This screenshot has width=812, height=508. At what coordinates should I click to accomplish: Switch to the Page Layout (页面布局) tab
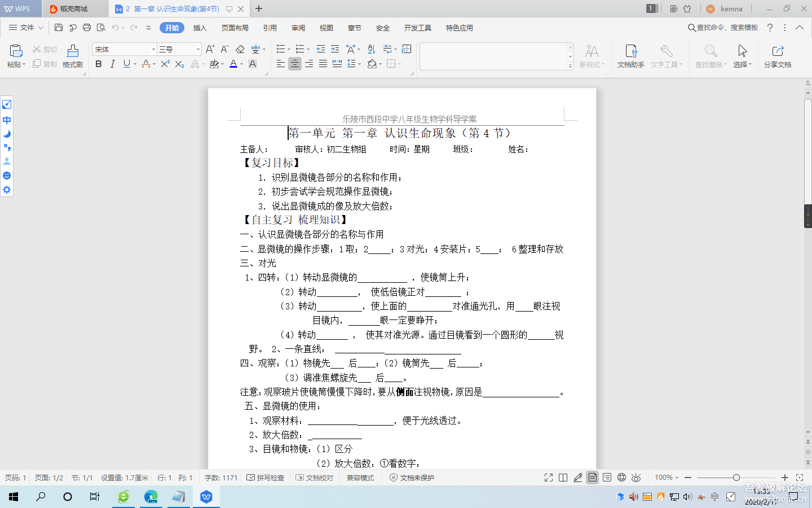coord(235,28)
